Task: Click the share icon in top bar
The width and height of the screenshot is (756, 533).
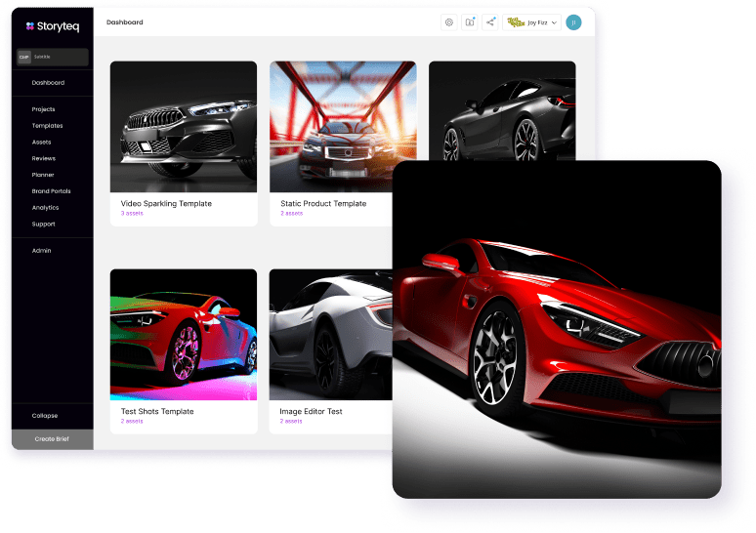Action: click(x=490, y=22)
